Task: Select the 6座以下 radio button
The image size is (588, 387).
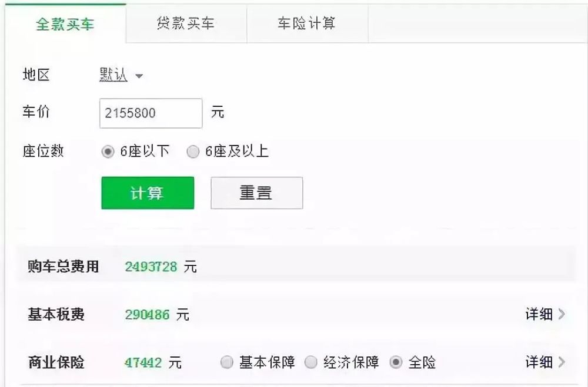Action: 108,152
